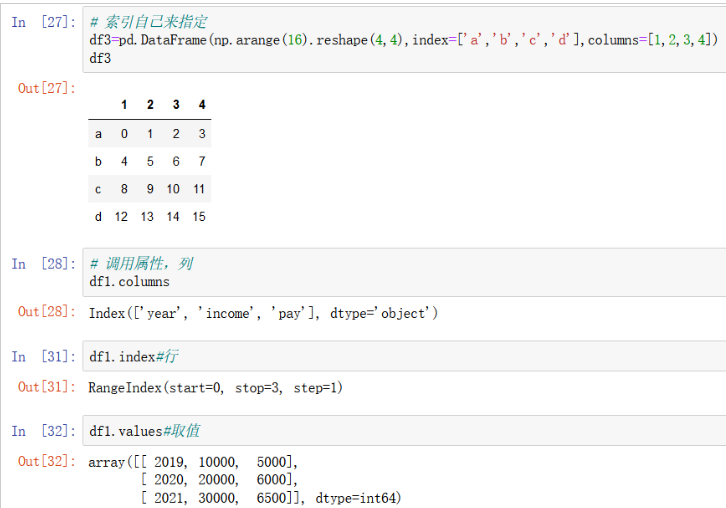The width and height of the screenshot is (726, 508).
Task: Select the In [27] prompt label
Action: click(44, 22)
